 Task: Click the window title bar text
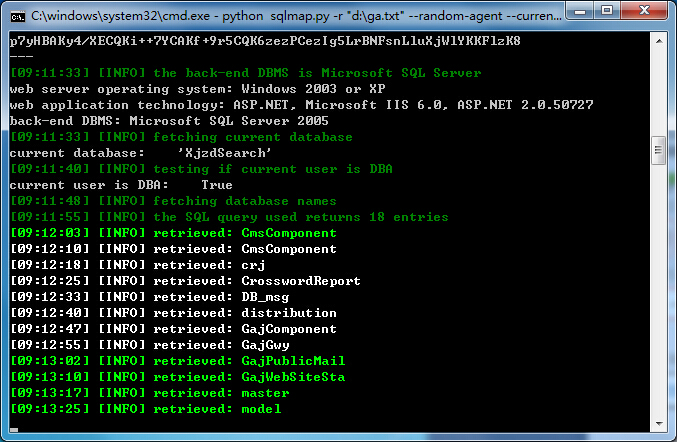click(x=296, y=16)
